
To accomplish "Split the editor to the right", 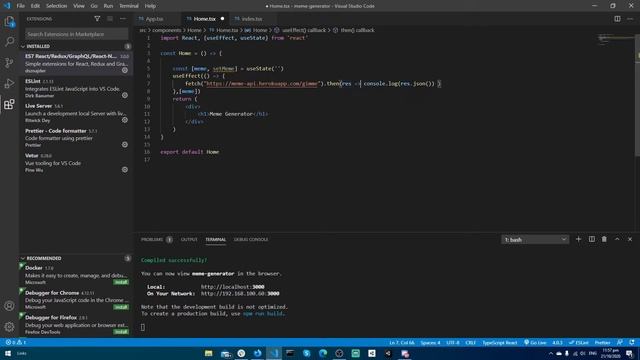I will pos(617,19).
